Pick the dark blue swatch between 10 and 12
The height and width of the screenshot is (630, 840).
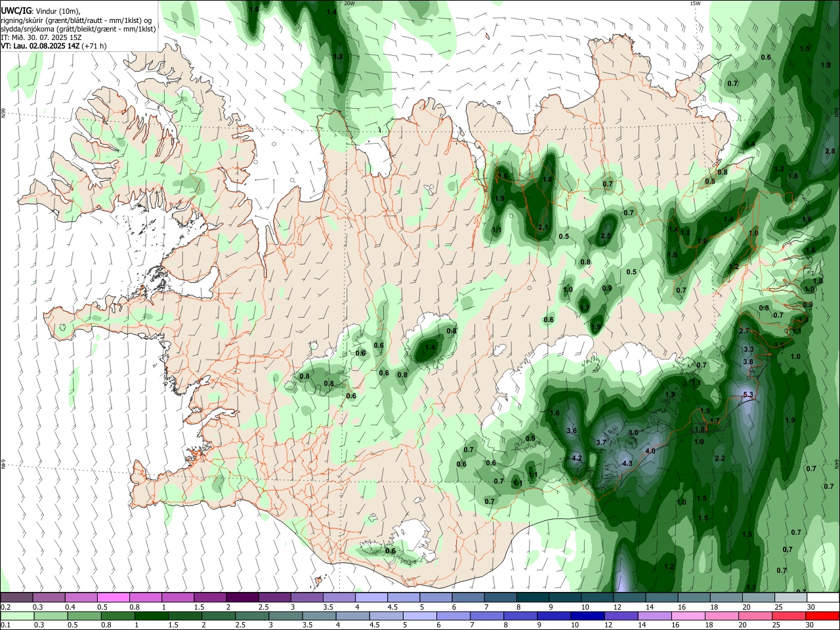[x=586, y=616]
